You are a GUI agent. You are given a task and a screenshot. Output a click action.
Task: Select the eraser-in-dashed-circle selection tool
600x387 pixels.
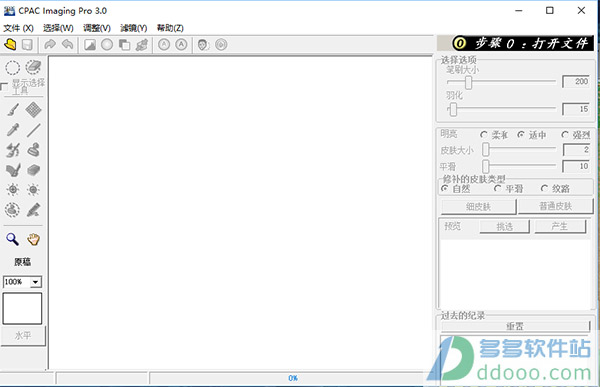33,67
